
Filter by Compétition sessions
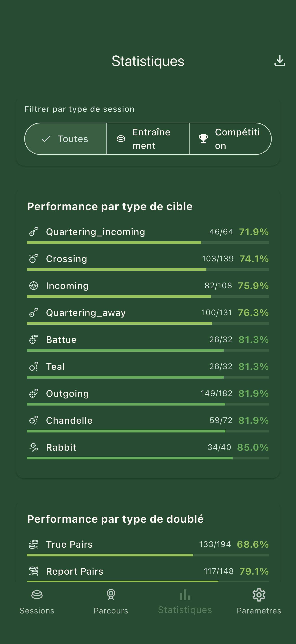[x=230, y=139]
